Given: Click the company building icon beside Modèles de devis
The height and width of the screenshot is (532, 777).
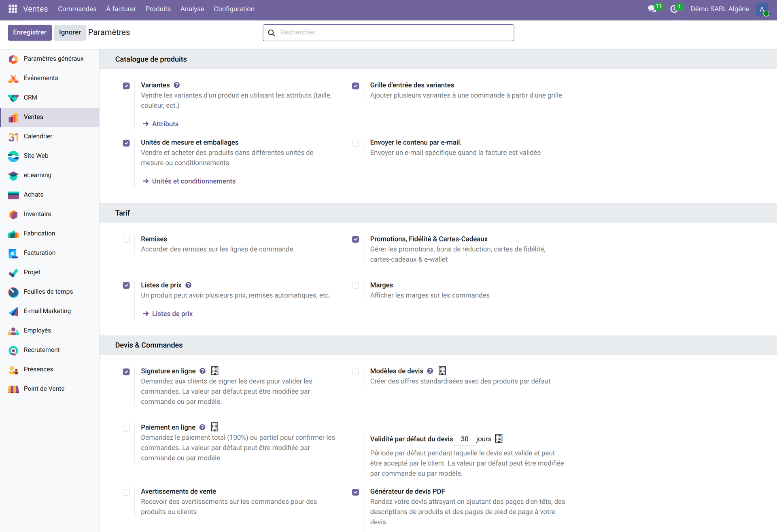Looking at the screenshot, I should pyautogui.click(x=442, y=371).
